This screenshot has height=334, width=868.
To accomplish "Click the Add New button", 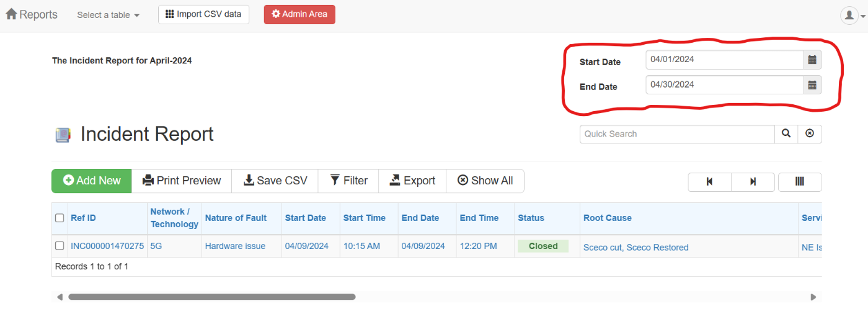I will pyautogui.click(x=92, y=181).
